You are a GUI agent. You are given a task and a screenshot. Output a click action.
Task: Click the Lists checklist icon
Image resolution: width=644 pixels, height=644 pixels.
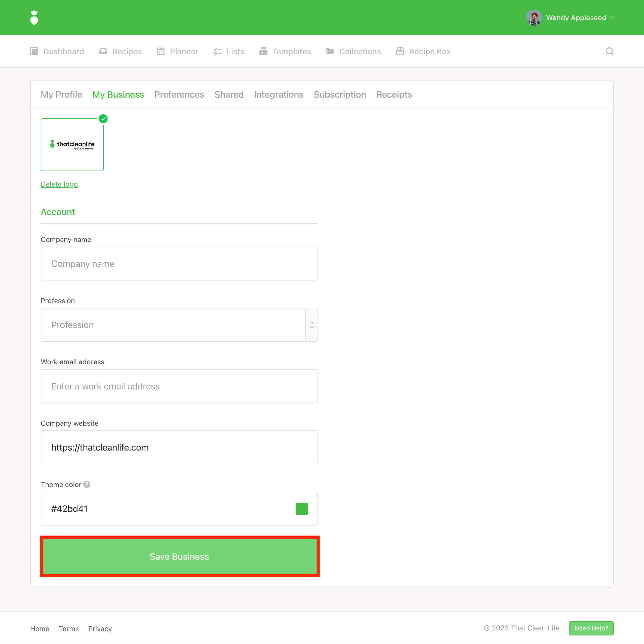click(217, 51)
